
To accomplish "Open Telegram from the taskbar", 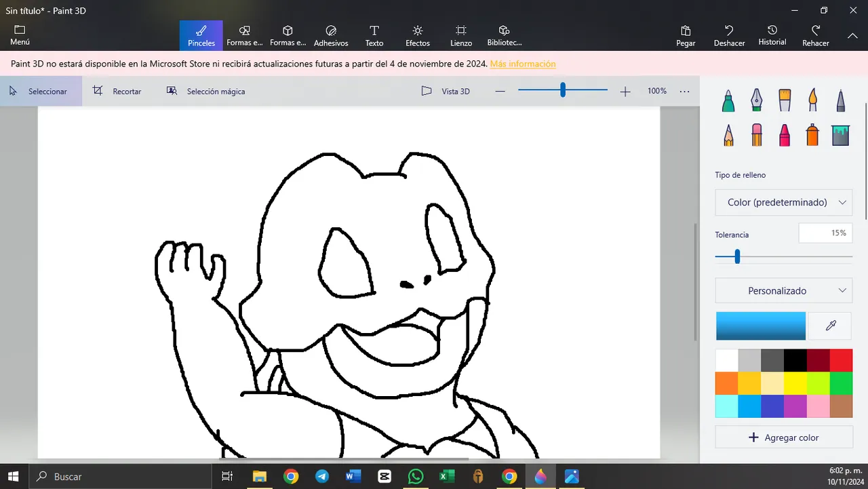I will click(x=322, y=476).
